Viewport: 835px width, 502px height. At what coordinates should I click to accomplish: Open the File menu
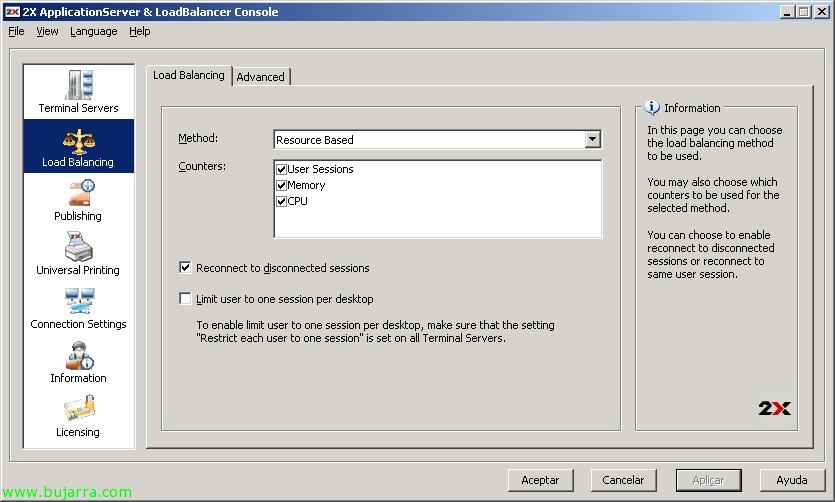pos(16,31)
